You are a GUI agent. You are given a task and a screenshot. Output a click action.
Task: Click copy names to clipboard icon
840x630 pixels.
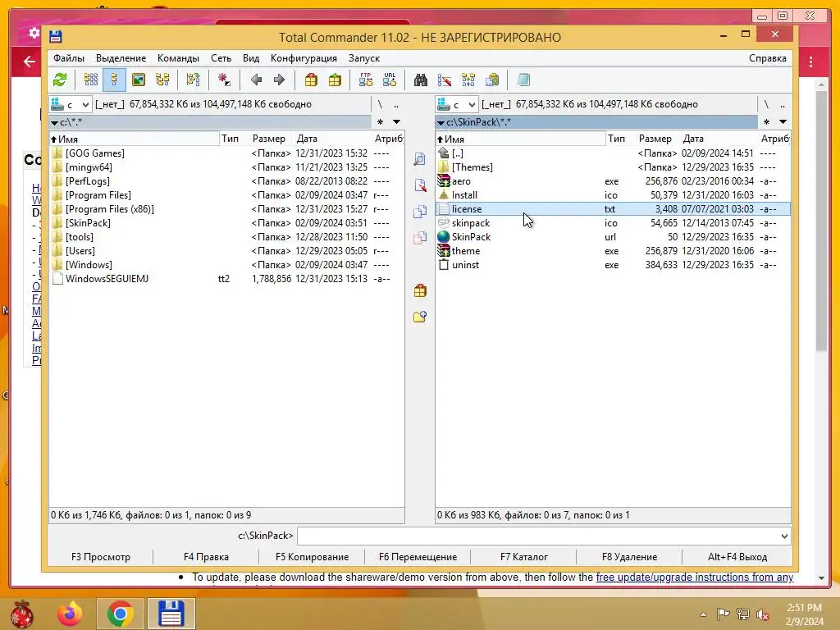(492, 80)
